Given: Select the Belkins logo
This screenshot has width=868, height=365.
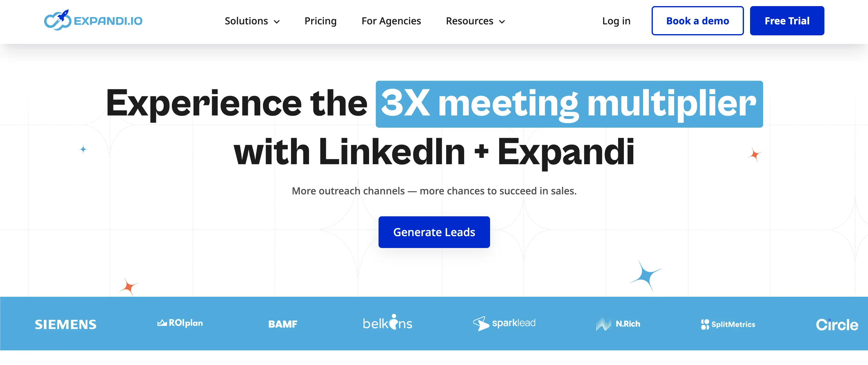Looking at the screenshot, I should click(387, 323).
